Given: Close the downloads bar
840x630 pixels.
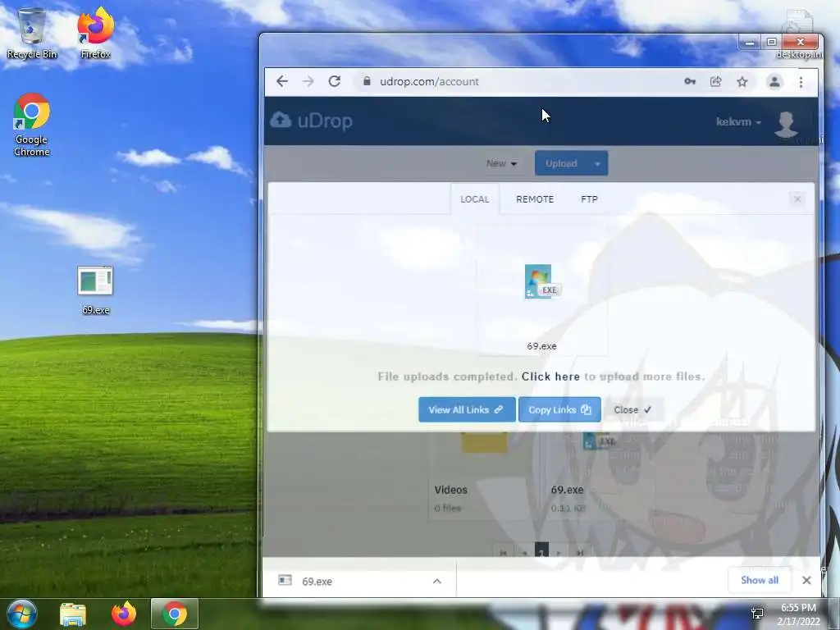Looking at the screenshot, I should tap(806, 580).
